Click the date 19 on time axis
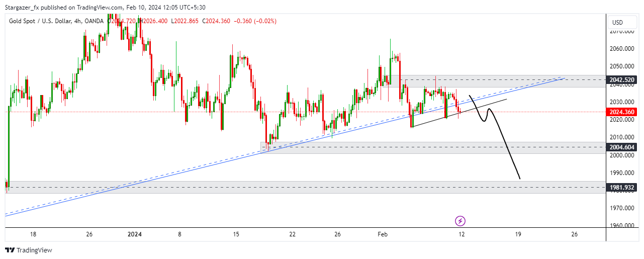The image size is (644, 259). (518, 234)
